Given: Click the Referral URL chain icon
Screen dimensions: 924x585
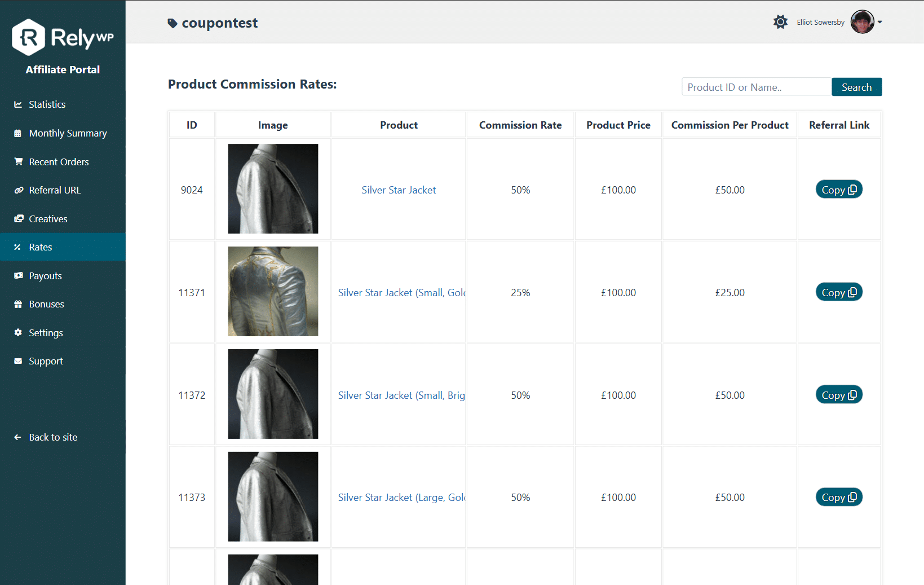Looking at the screenshot, I should [18, 190].
